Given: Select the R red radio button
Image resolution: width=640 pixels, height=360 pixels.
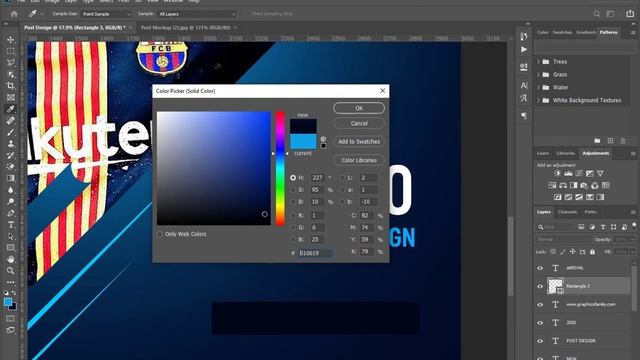Looking at the screenshot, I should pyautogui.click(x=293, y=216).
